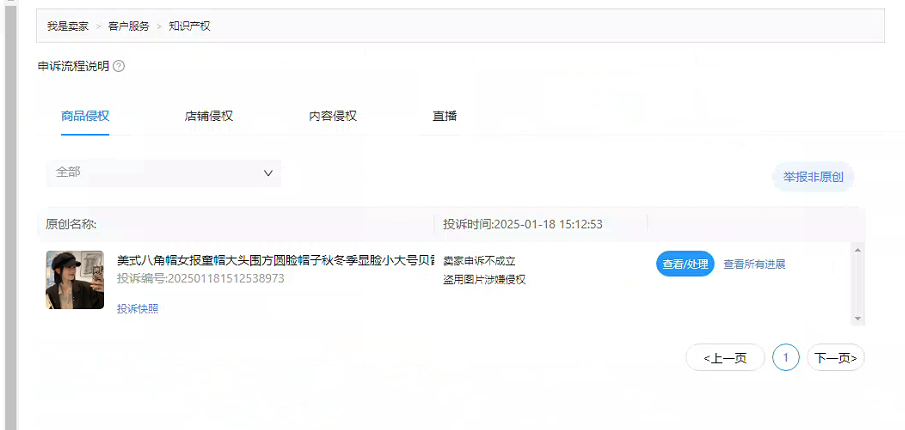Select page number 1 in pagination
This screenshot has height=430, width=905.
point(786,358)
